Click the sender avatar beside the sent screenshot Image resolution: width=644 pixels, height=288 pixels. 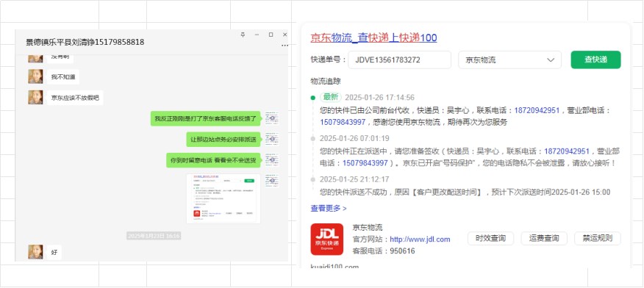point(272,181)
